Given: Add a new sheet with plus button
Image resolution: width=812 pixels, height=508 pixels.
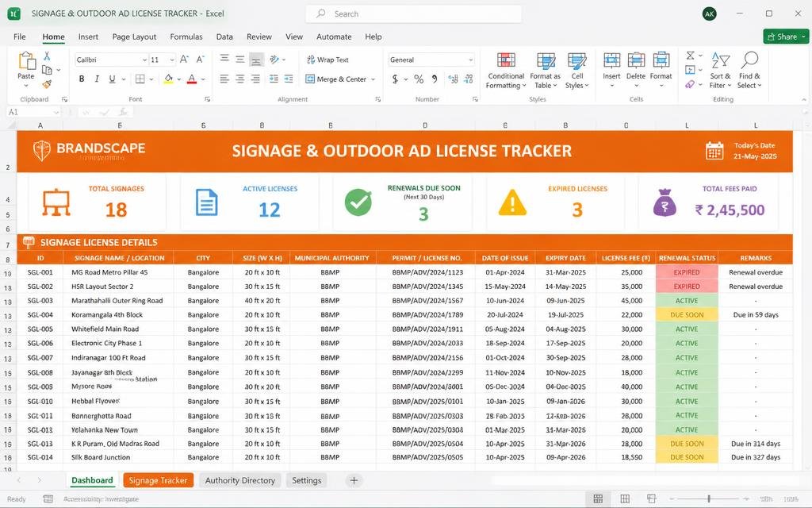Looking at the screenshot, I should point(354,480).
